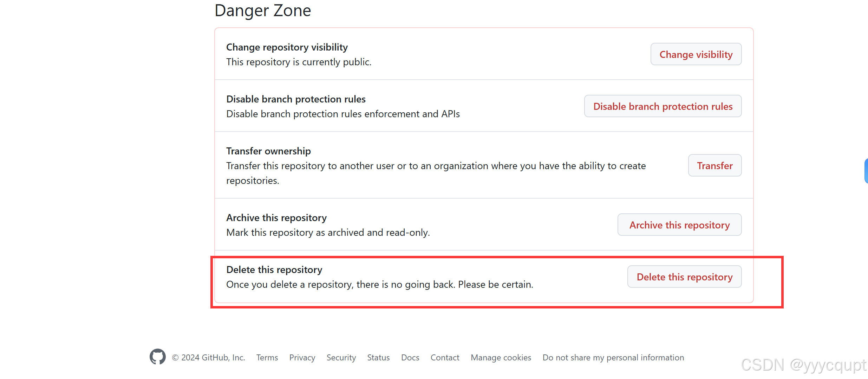Click the Danger Zone heading
868x379 pixels.
point(263,11)
